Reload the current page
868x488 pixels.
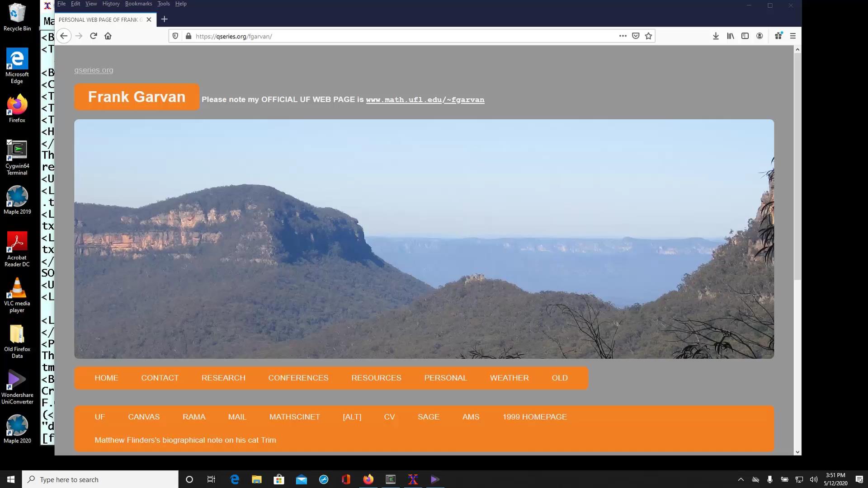93,36
